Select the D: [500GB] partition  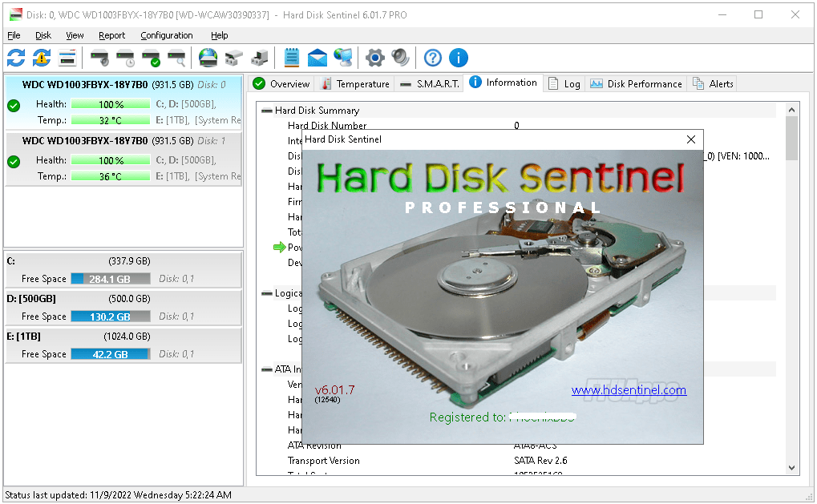[123, 307]
